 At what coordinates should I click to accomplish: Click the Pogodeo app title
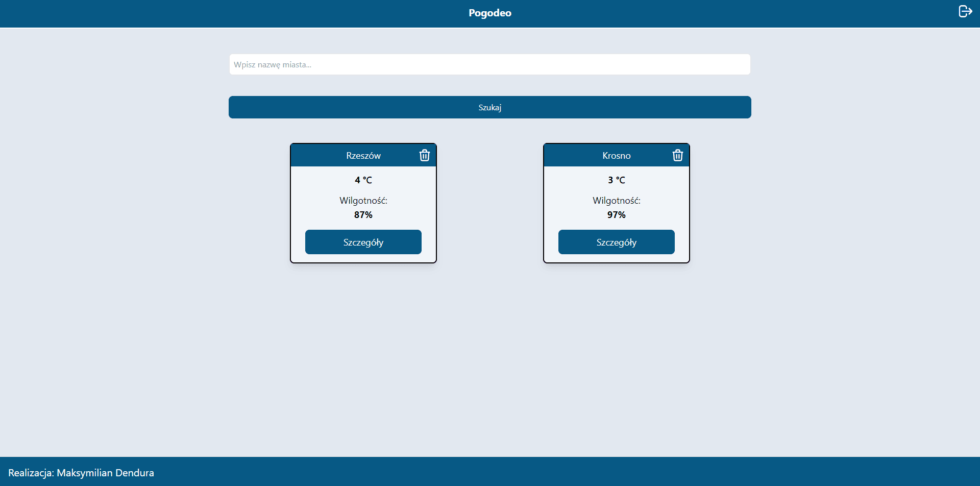(490, 13)
